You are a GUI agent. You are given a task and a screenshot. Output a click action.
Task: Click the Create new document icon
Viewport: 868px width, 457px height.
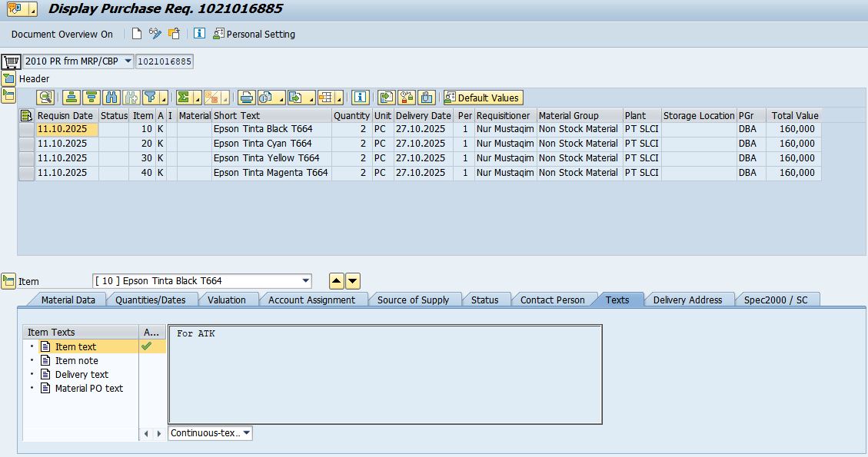(137, 34)
